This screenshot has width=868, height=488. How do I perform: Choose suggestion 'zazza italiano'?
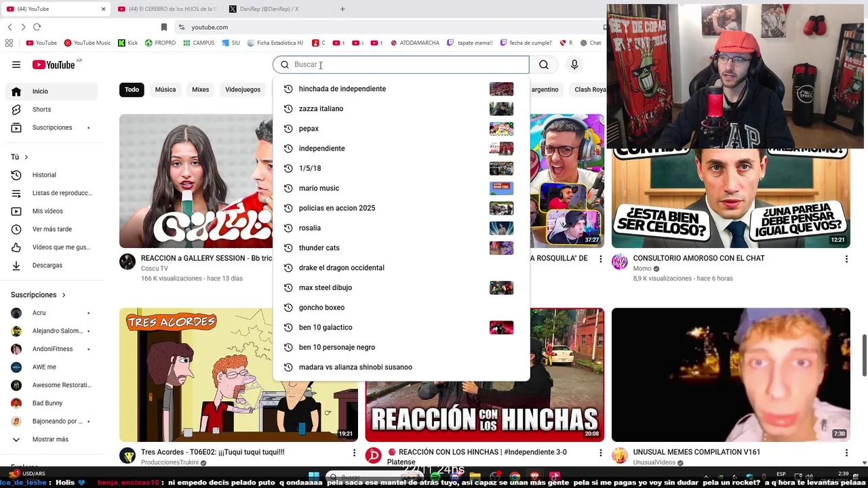coord(401,108)
